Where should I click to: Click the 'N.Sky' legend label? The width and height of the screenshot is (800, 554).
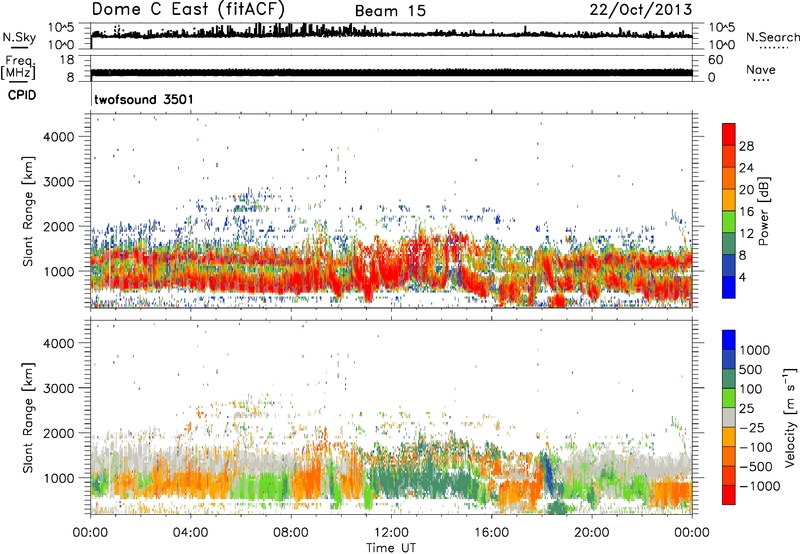point(19,37)
